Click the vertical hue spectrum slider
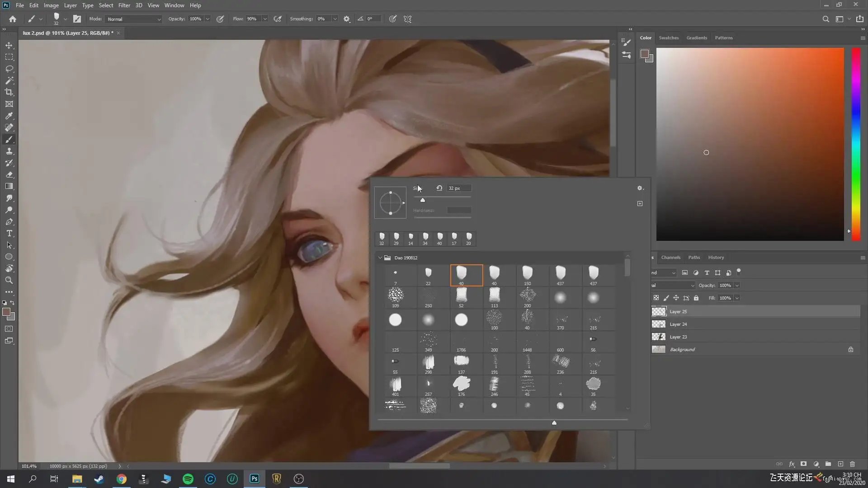 (856, 145)
